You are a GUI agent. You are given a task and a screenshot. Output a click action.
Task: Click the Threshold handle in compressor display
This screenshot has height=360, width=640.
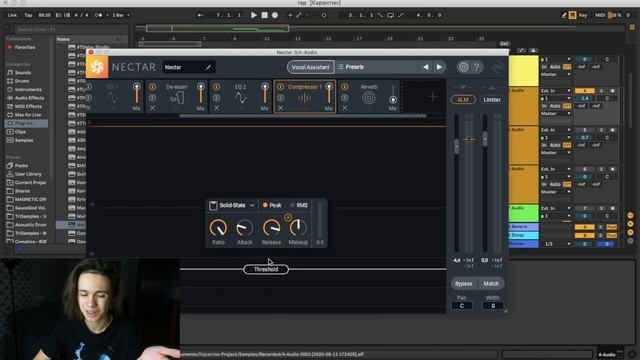tap(266, 269)
